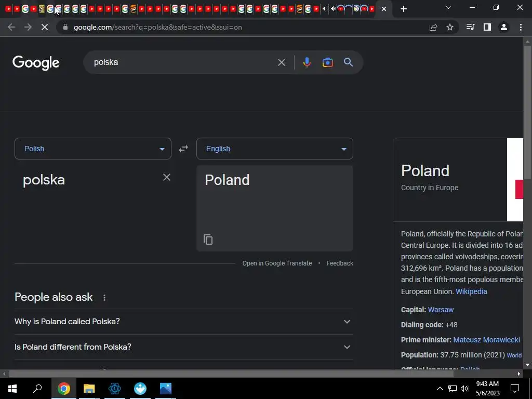Viewport: 532px width, 399px height.
Task: Open a new tab
Action: click(x=403, y=9)
